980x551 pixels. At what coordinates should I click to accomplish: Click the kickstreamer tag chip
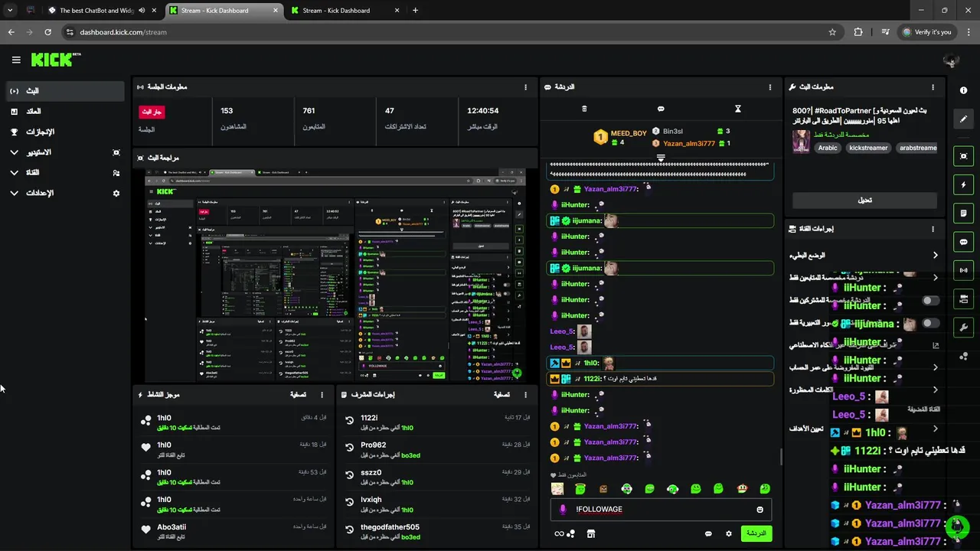click(x=868, y=148)
